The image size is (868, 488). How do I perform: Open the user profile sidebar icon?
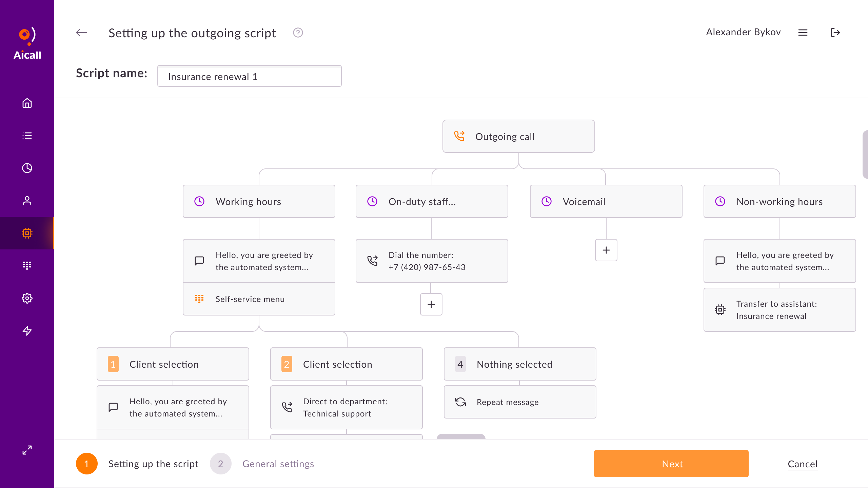pyautogui.click(x=27, y=201)
